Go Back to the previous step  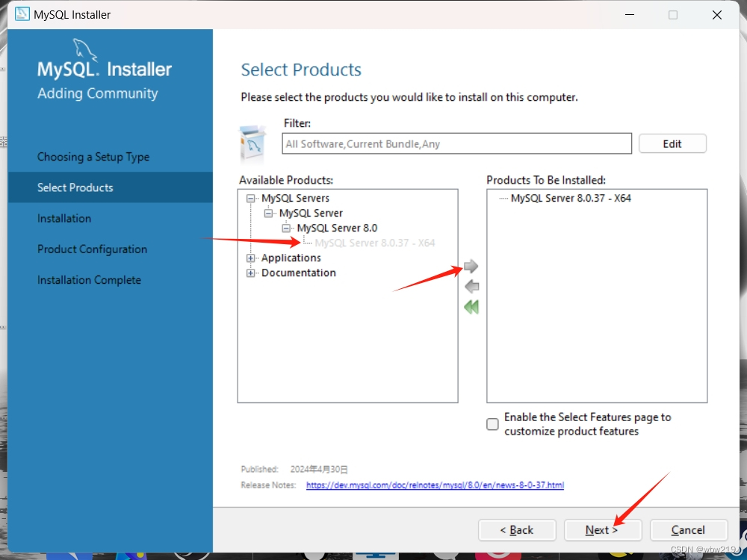click(x=517, y=530)
